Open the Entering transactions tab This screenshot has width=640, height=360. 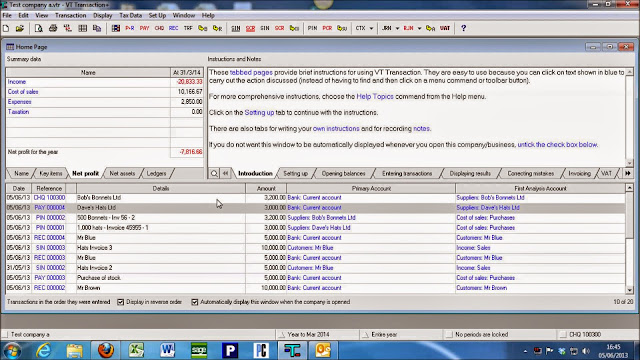pos(407,173)
